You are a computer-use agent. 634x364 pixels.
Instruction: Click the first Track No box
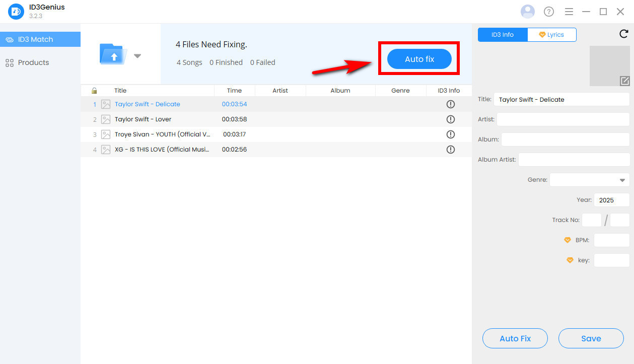pos(592,220)
